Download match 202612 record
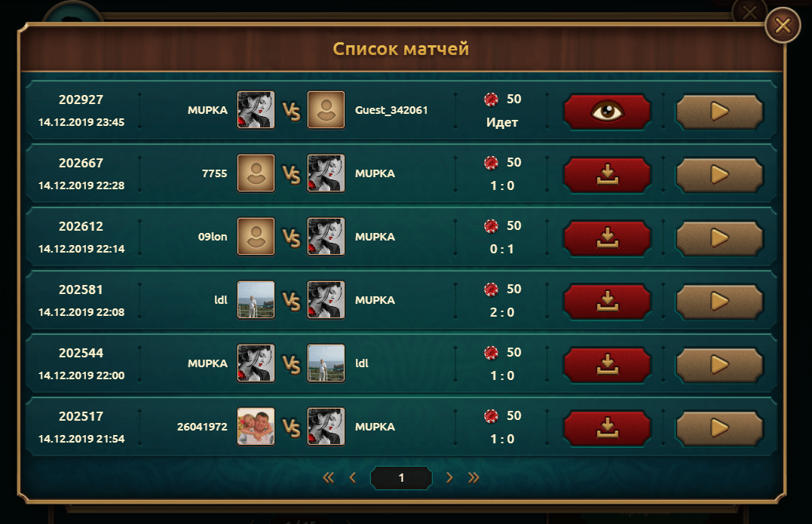The width and height of the screenshot is (812, 524). 607,238
